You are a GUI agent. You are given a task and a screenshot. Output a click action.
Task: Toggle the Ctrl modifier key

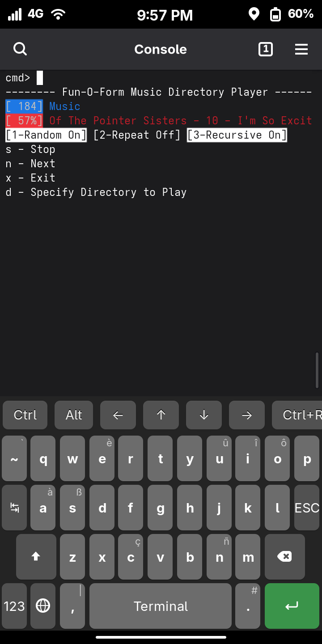pos(25,415)
